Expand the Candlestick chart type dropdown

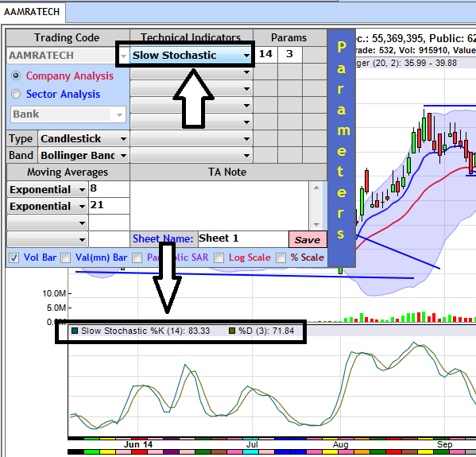coord(83,139)
